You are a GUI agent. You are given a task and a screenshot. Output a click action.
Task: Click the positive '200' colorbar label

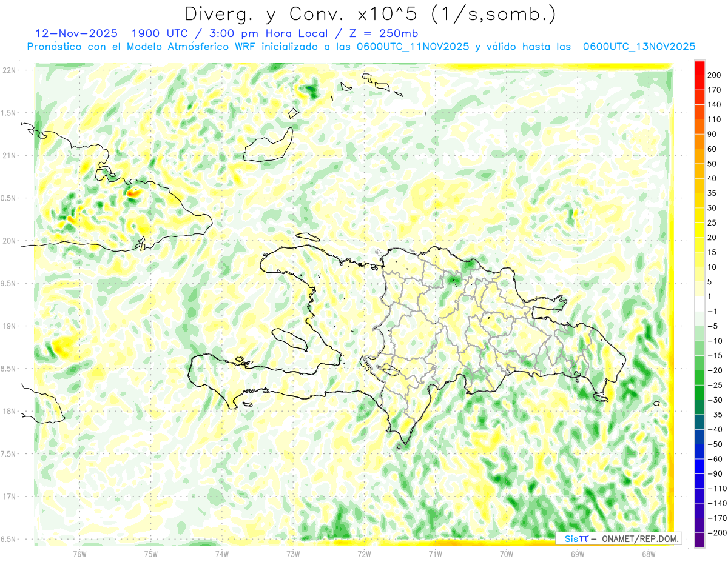(x=714, y=75)
